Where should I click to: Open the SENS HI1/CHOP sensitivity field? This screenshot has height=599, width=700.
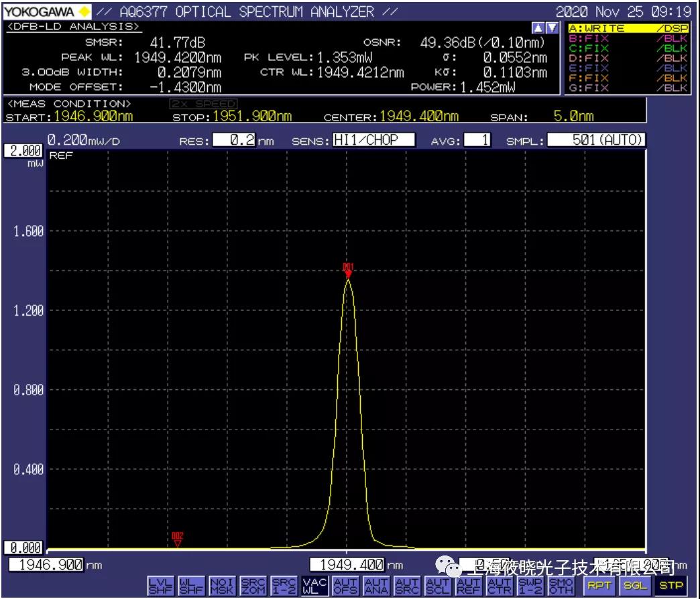373,140
